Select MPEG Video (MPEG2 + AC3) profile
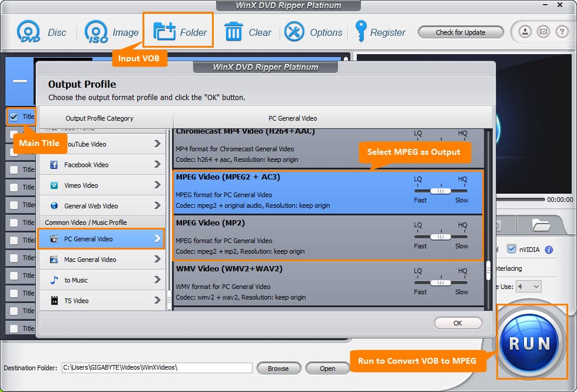 (x=328, y=192)
